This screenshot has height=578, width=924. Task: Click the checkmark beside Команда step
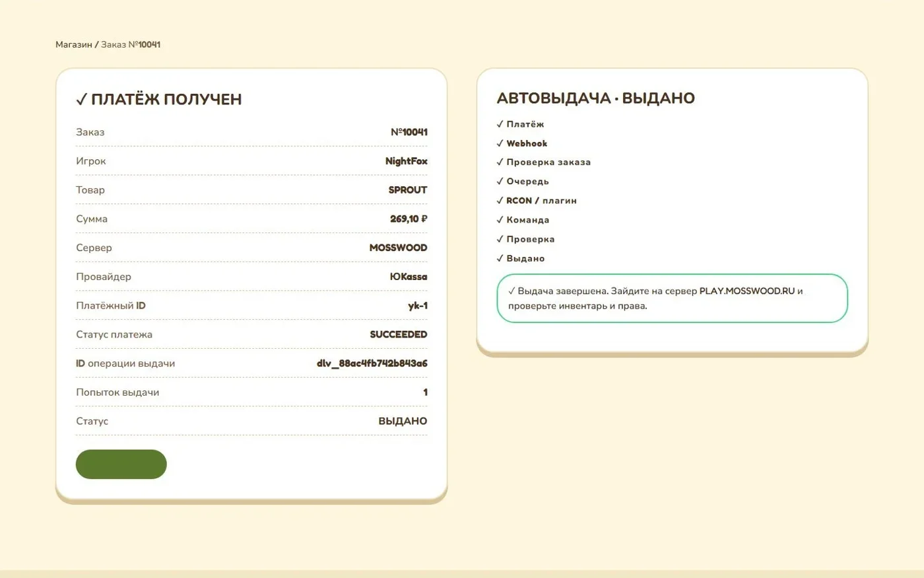(500, 220)
